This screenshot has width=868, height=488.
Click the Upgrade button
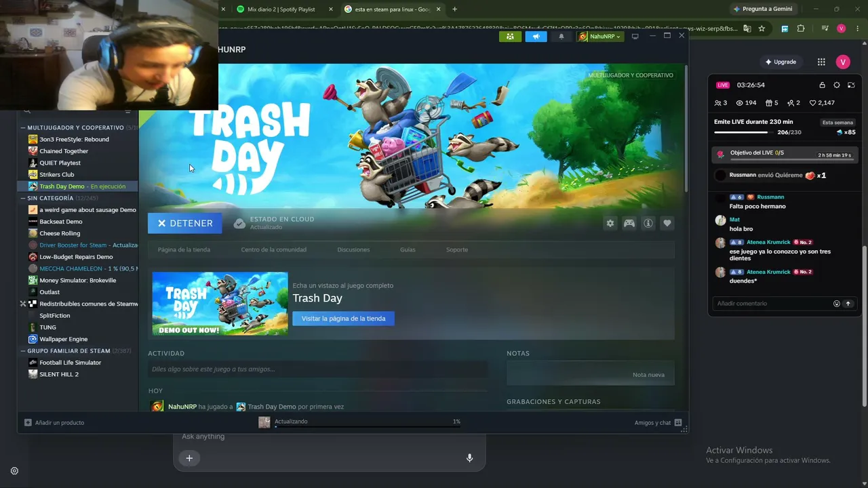pyautogui.click(x=781, y=62)
